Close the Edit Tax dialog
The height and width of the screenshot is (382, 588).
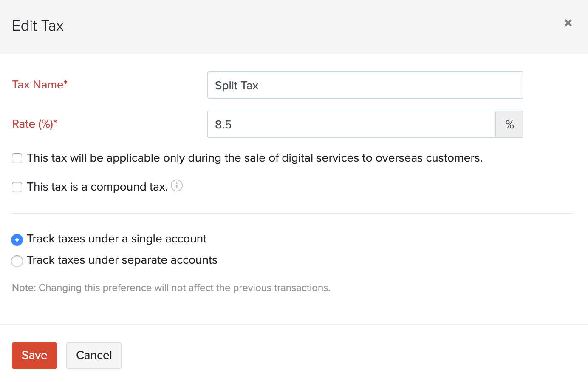pos(568,23)
